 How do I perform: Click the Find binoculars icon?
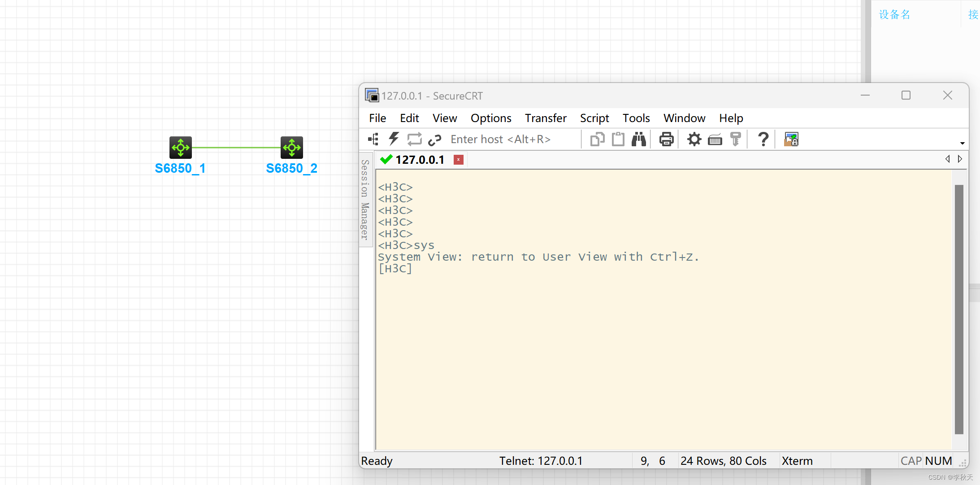[x=639, y=140]
